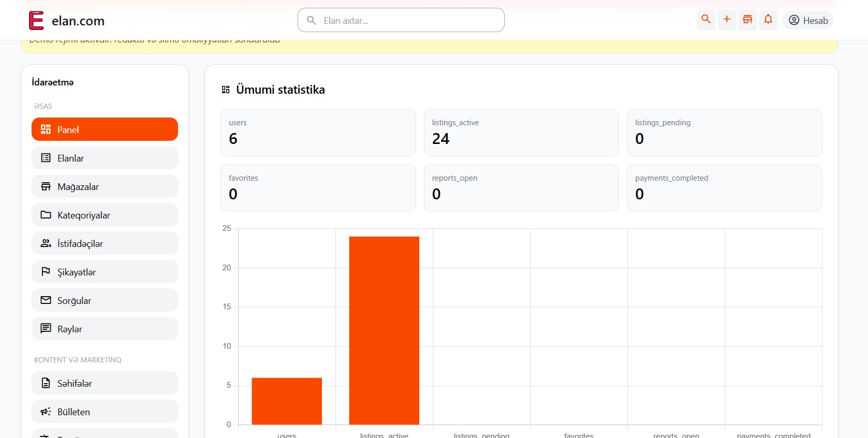The height and width of the screenshot is (438, 868).
Task: Open the notifications bell icon
Action: pos(768,20)
